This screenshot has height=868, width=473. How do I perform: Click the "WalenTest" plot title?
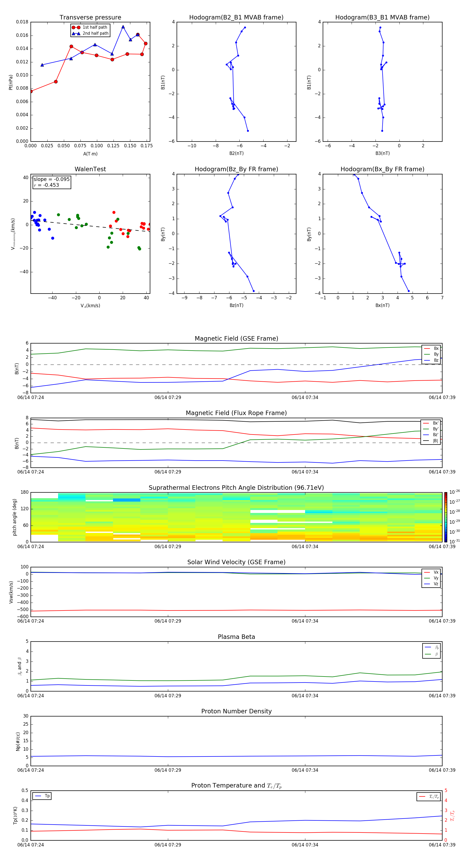coord(90,169)
